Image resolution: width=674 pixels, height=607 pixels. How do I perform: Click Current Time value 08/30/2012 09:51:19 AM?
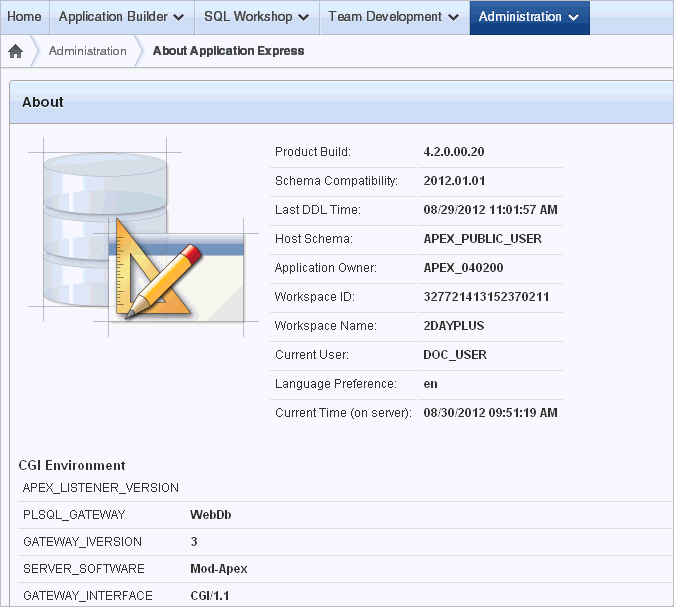click(490, 413)
